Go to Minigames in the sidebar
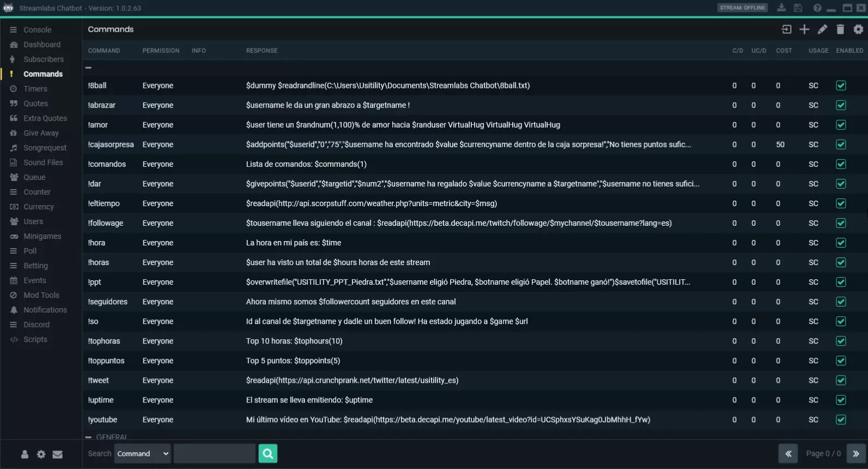 [42, 236]
